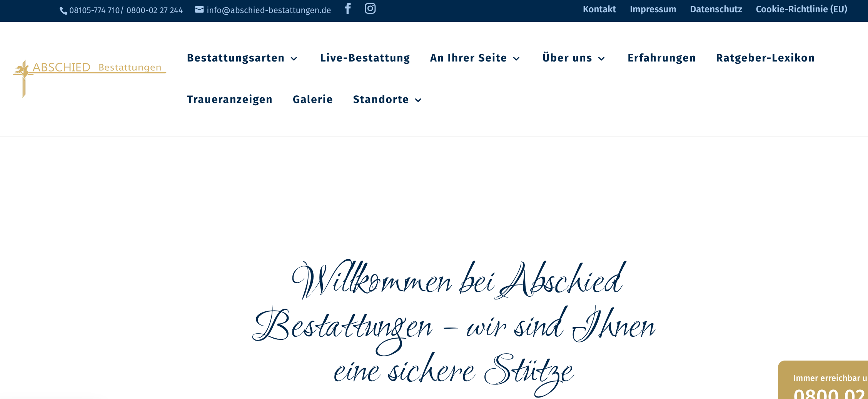Call the 0800-02 27 244 number
This screenshot has width=868, height=399.
tap(155, 10)
